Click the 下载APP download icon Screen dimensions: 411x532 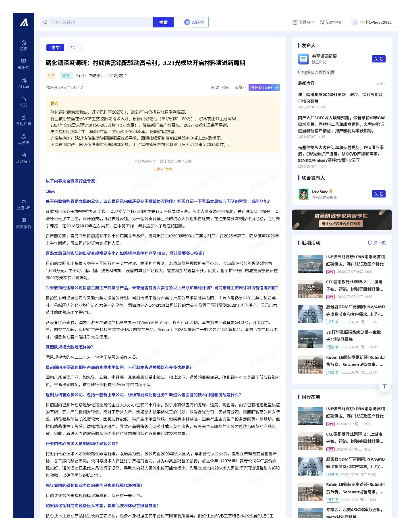[295, 22]
